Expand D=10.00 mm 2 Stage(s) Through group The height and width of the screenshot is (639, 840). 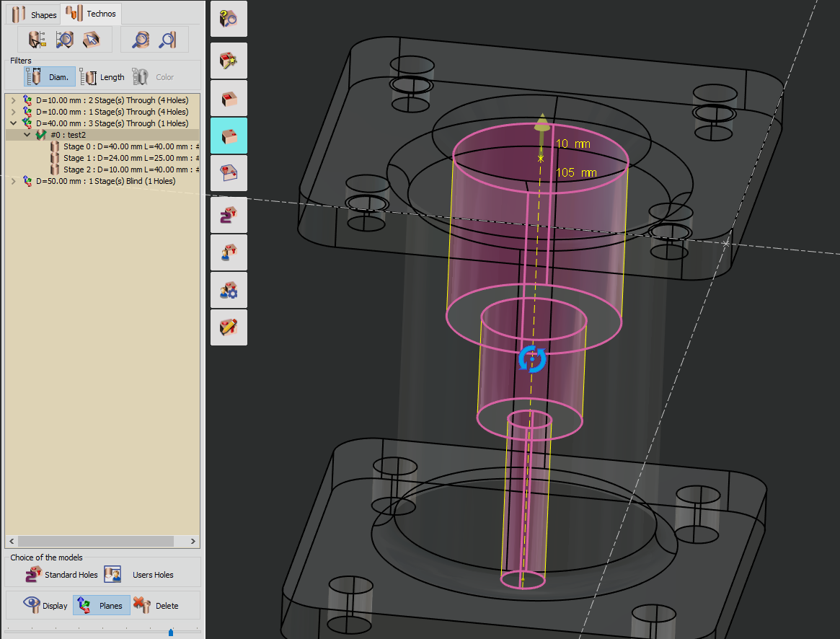pyautogui.click(x=13, y=100)
